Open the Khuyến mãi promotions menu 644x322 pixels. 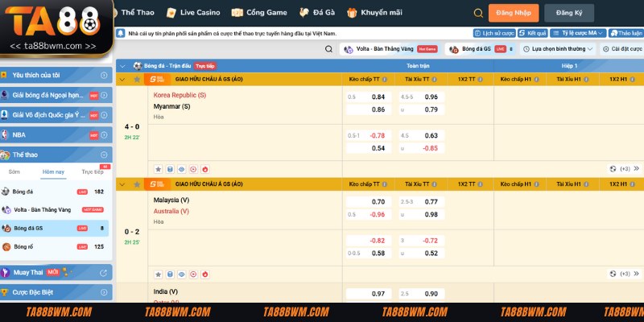(374, 13)
